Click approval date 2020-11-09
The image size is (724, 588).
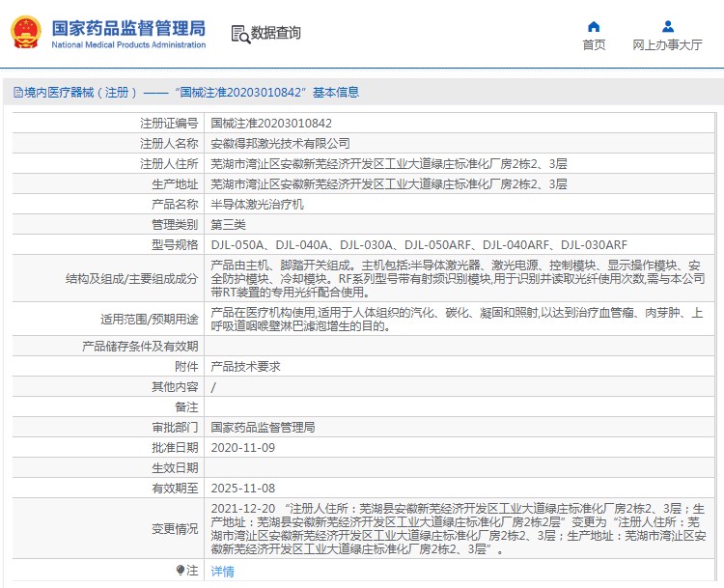tap(243, 448)
